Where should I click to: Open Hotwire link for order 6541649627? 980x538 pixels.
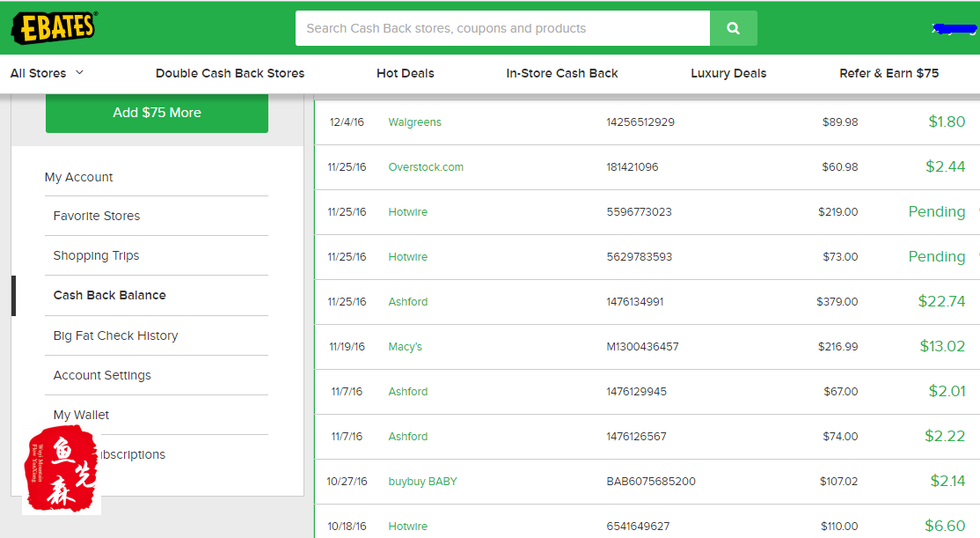pyautogui.click(x=407, y=527)
